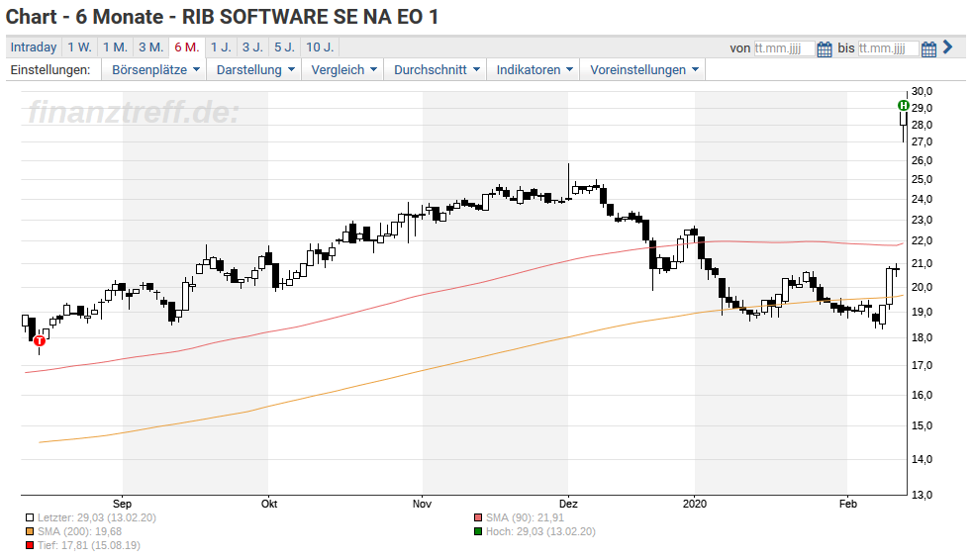Expand the Darstellung dropdown
Screen dimensions: 973x560
(x=254, y=70)
